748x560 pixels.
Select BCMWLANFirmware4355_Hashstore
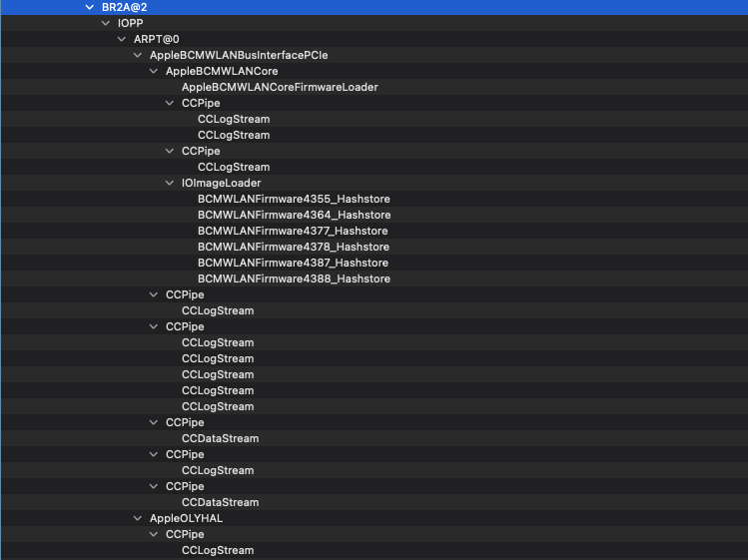294,199
